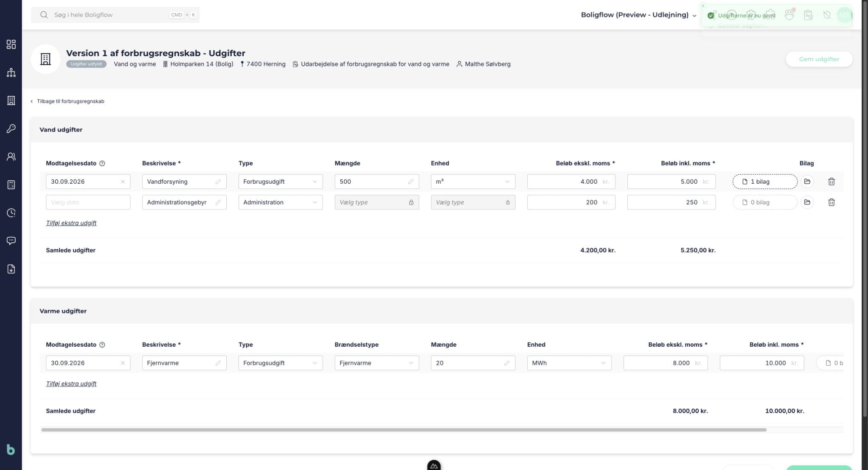
Task: Click Modtagelsesdato help icon in Varme udgifter
Action: [102, 345]
